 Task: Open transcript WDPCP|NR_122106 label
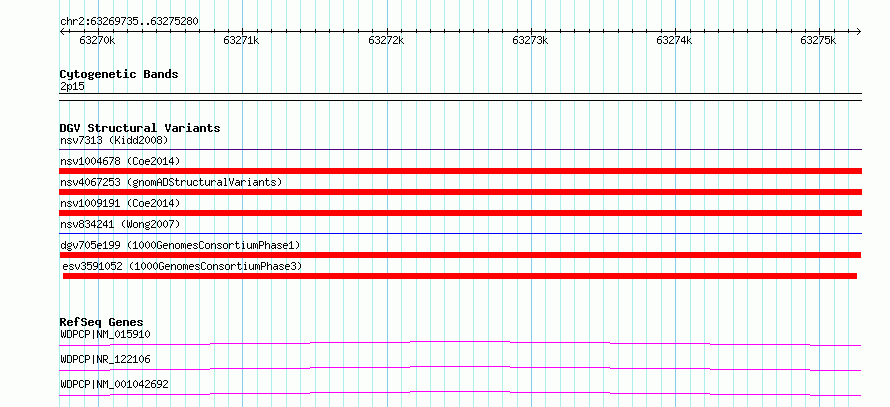(106, 359)
